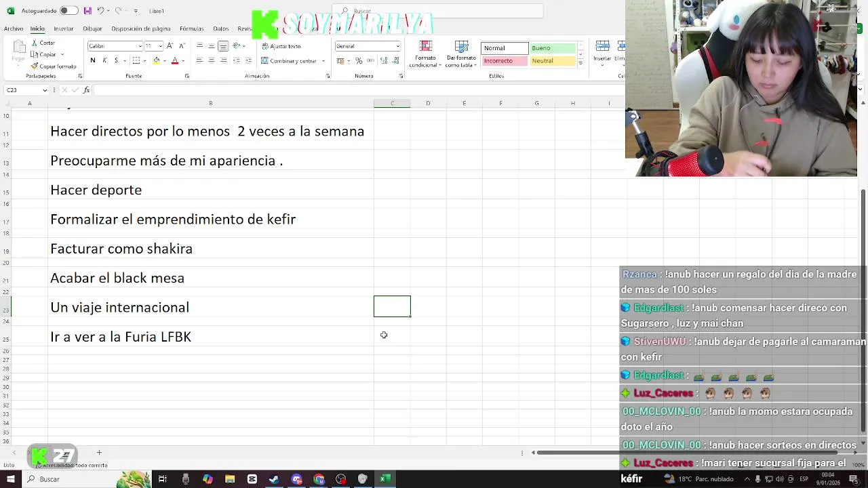This screenshot has width=868, height=488.
Task: Switch to the Inicio ribbon tab
Action: click(37, 28)
